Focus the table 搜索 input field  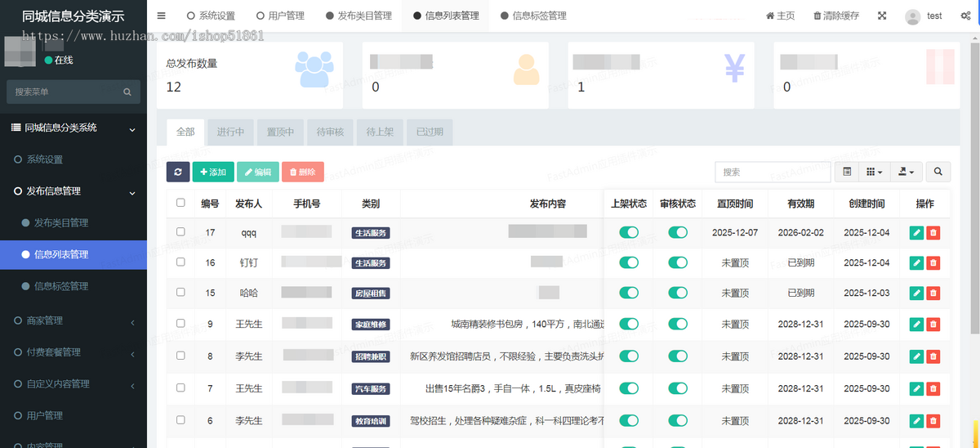pyautogui.click(x=773, y=172)
